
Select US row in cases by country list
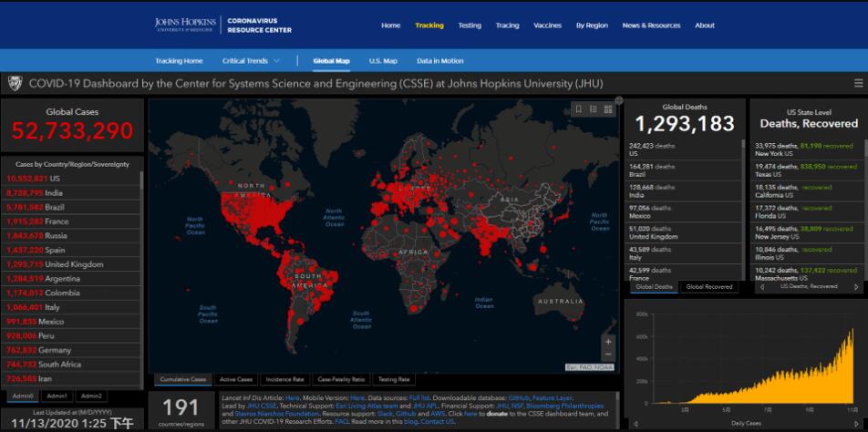[71, 179]
